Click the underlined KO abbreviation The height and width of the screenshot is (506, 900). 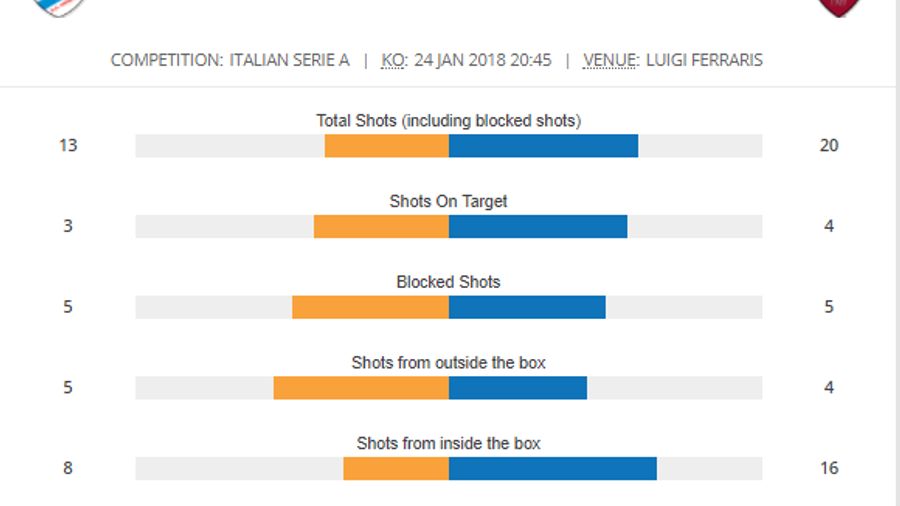click(x=393, y=60)
